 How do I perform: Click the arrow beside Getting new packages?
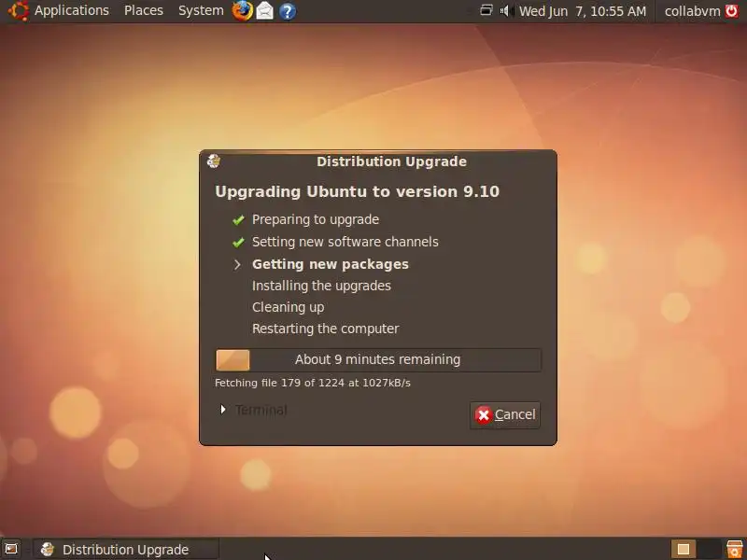tap(237, 264)
